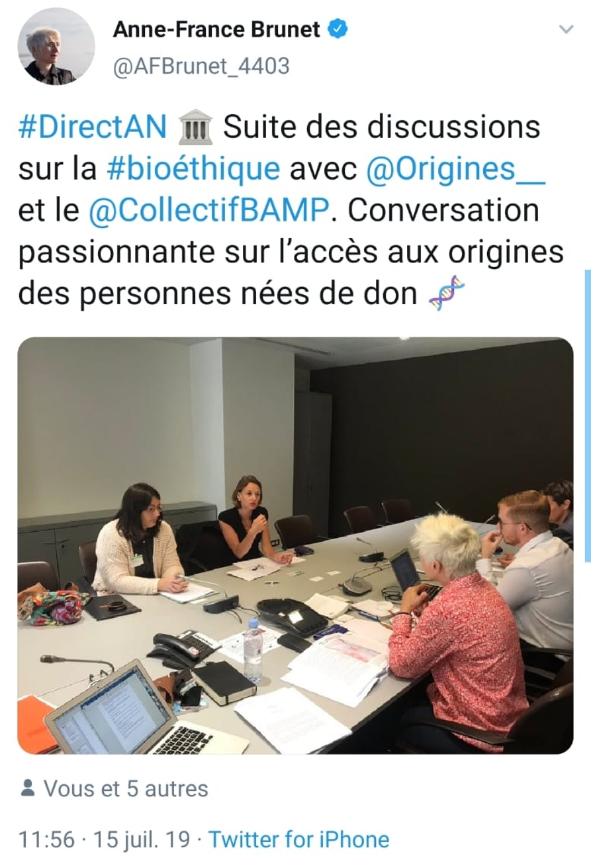The image size is (591, 868).
Task: Click the tweet timestamp 11:56 15 juil. 19
Action: point(105,839)
